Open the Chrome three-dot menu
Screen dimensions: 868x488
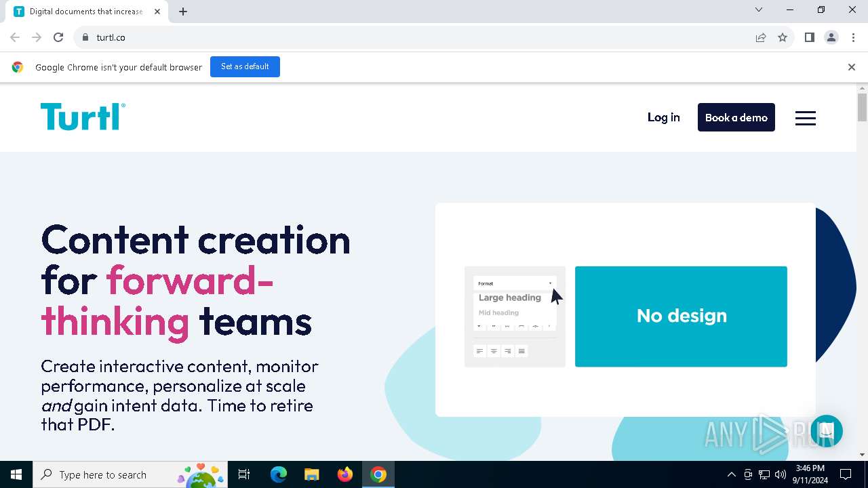pyautogui.click(x=852, y=37)
